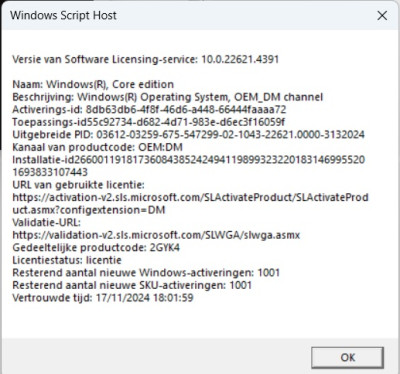Click the Beschrijving OEM_DM channel line
Screen dimensions: 400x374
[168, 97]
